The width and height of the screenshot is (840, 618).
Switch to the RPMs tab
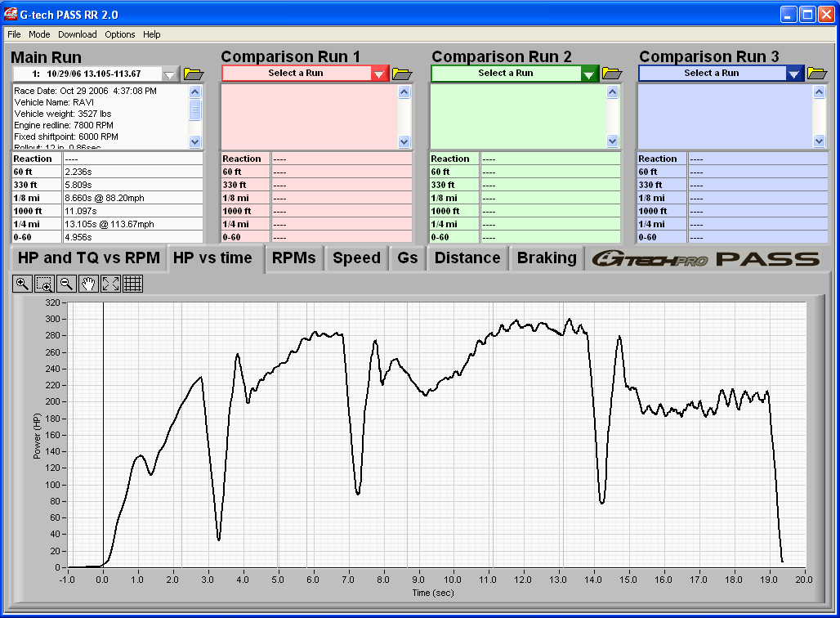point(294,257)
